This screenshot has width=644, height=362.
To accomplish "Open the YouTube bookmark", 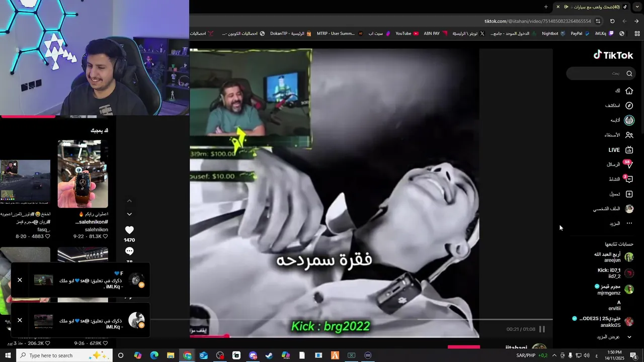I will coord(407,34).
